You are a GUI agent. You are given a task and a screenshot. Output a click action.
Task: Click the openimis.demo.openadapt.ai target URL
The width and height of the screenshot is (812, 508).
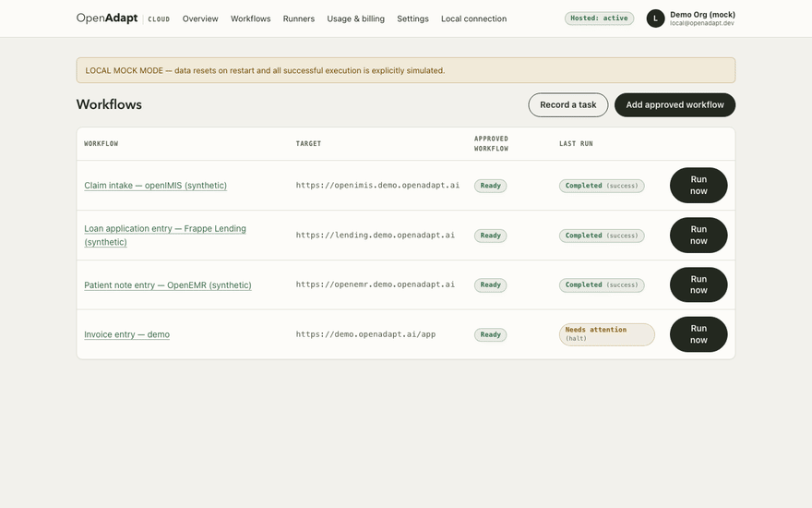point(377,185)
